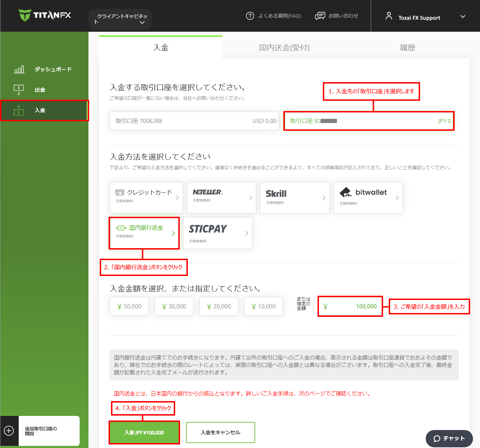The image size is (480, 448).
Task: Open the チャット support bubble
Action: point(449,438)
